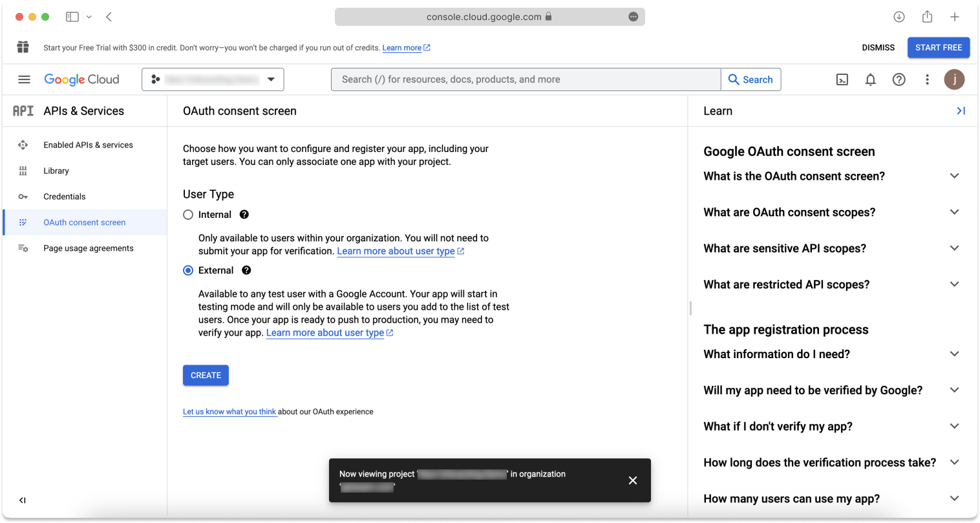This screenshot has height=523, width=980.
Task: Select the External user type radio button
Action: tap(188, 270)
